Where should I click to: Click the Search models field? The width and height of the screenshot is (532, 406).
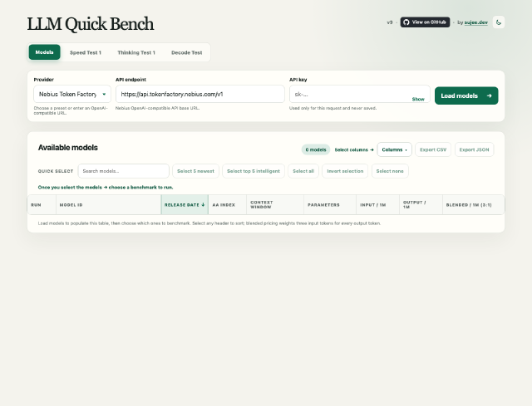124,171
